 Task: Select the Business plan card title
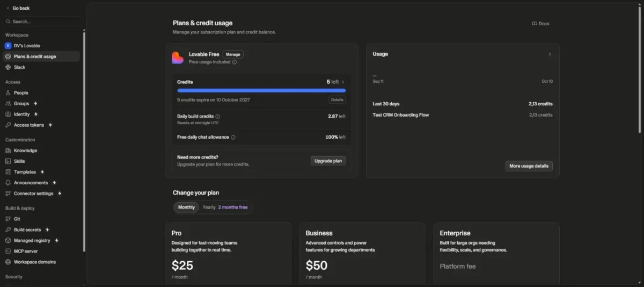point(319,233)
